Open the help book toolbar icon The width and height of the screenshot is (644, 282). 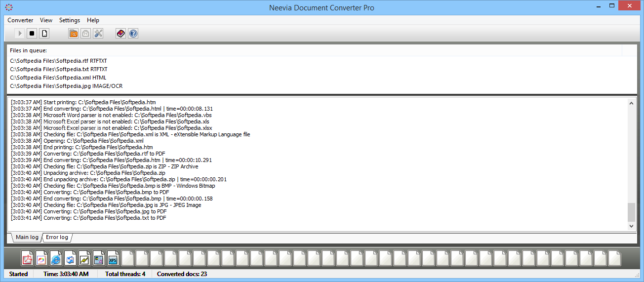click(x=121, y=34)
